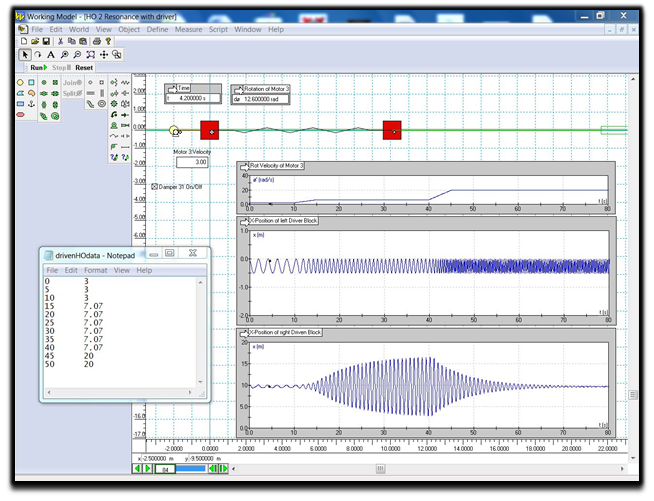This screenshot has width=654, height=501.
Task: Click the Save disk icon
Action: pyautogui.click(x=47, y=41)
